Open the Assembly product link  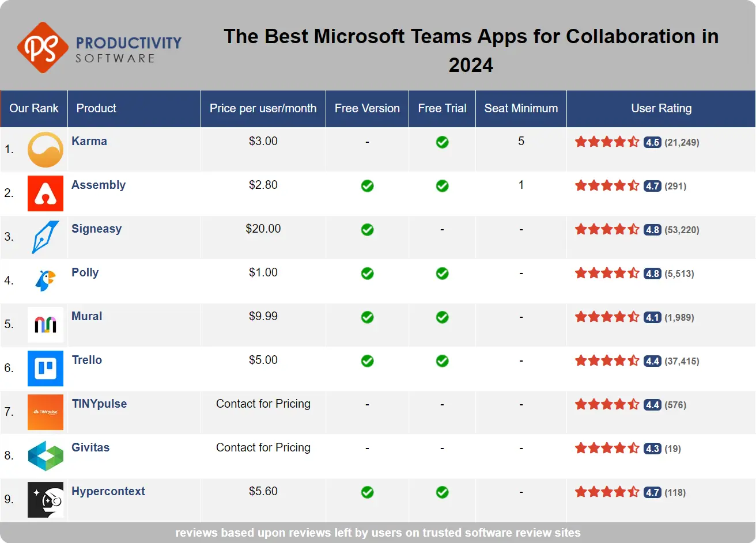99,185
